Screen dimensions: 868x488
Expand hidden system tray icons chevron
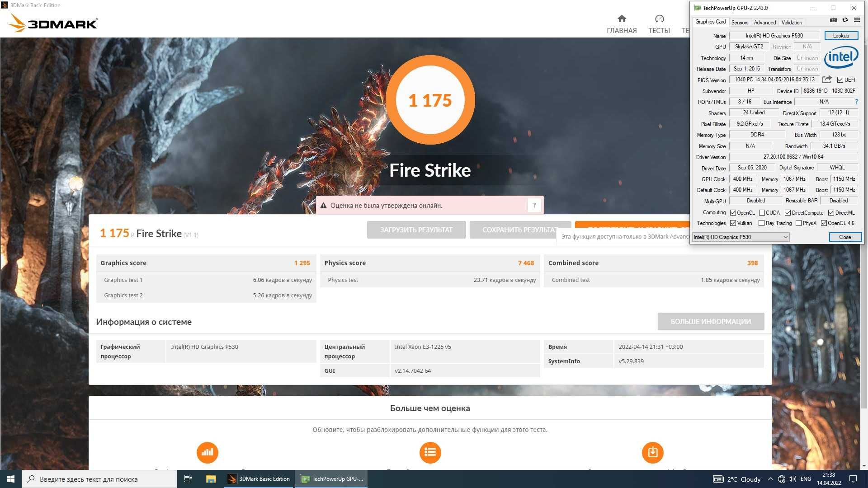click(770, 479)
